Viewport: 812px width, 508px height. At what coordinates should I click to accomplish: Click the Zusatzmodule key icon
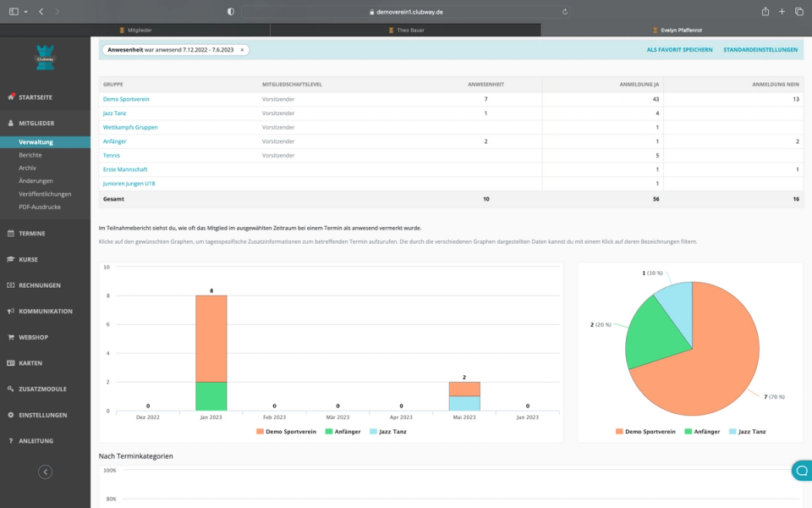(11, 389)
